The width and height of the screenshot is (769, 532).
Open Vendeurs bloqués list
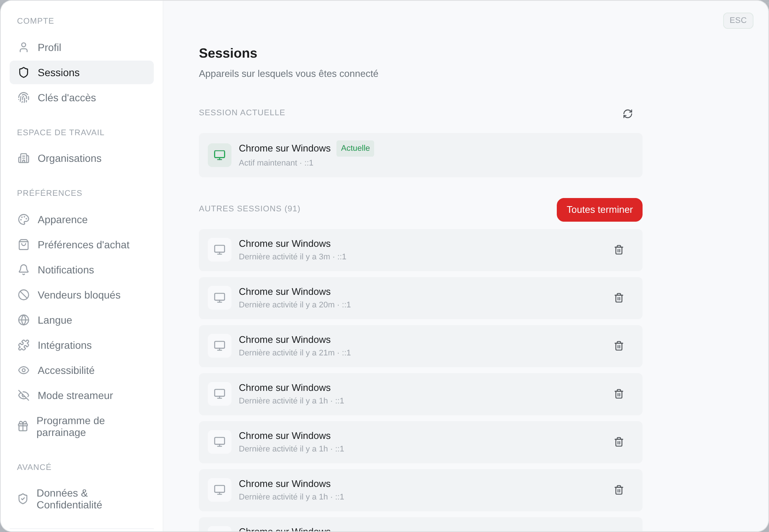[81, 295]
